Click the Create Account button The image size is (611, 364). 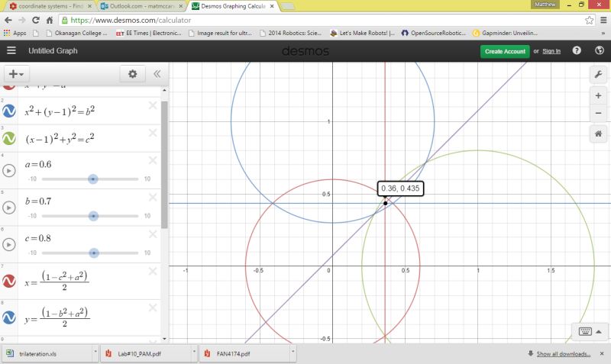click(505, 51)
